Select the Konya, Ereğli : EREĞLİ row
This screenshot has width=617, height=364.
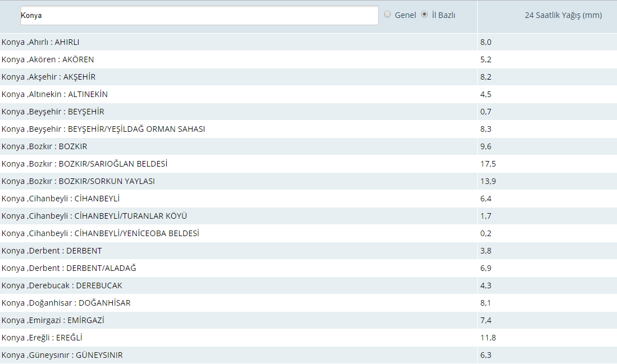click(x=309, y=338)
